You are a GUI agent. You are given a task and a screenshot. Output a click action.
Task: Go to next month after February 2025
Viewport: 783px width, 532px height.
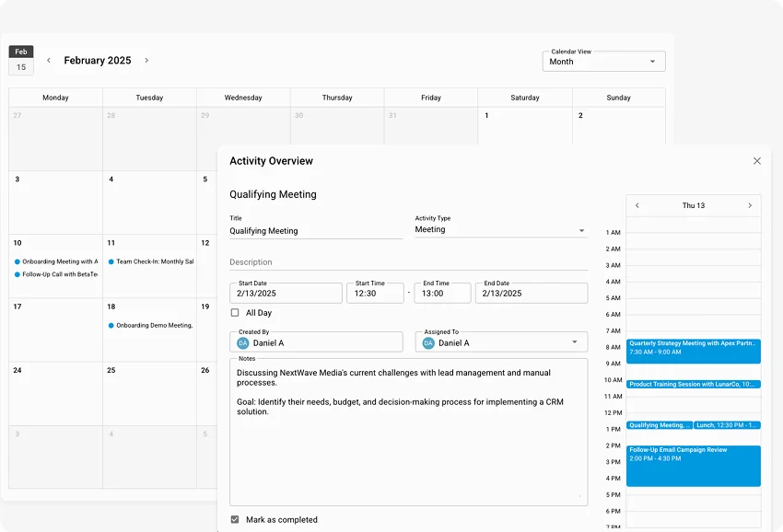pyautogui.click(x=146, y=61)
